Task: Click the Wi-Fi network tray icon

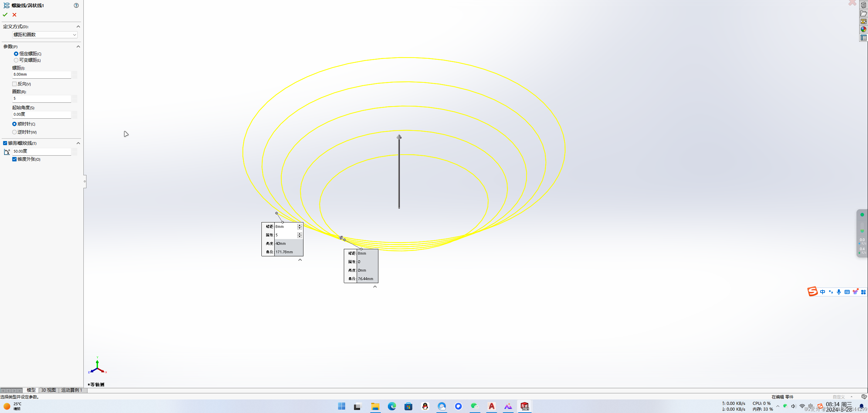Action: click(x=802, y=406)
